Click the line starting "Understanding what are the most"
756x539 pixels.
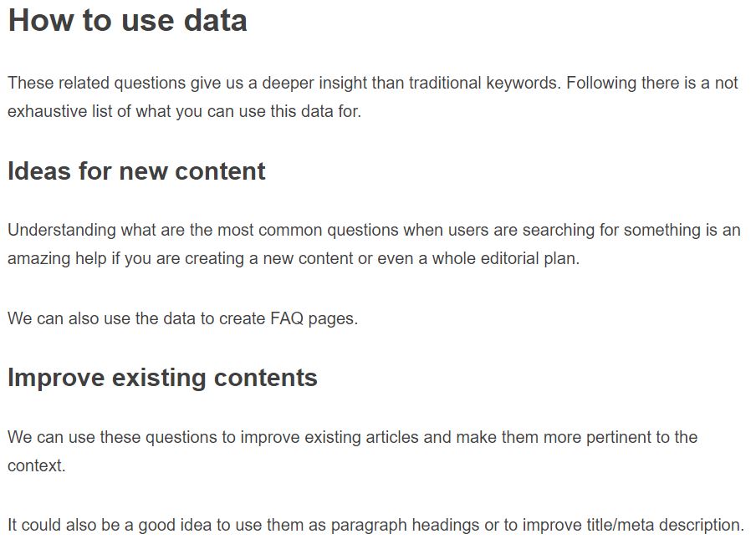click(374, 230)
